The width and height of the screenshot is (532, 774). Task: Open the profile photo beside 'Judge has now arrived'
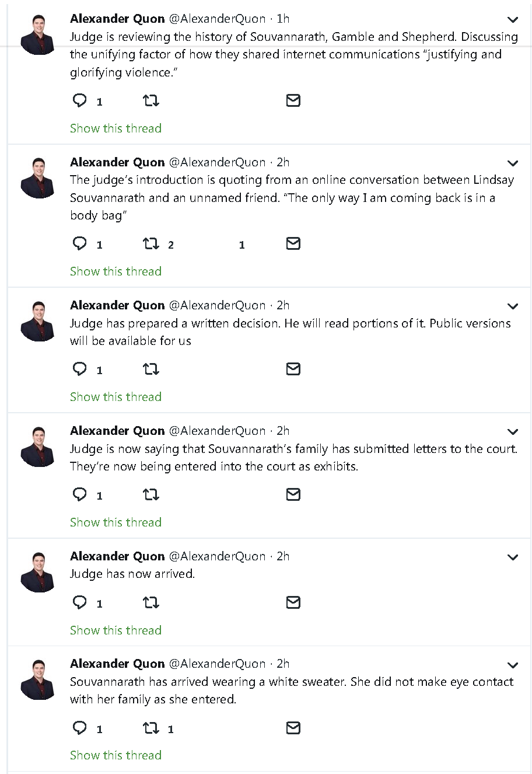coord(38,572)
